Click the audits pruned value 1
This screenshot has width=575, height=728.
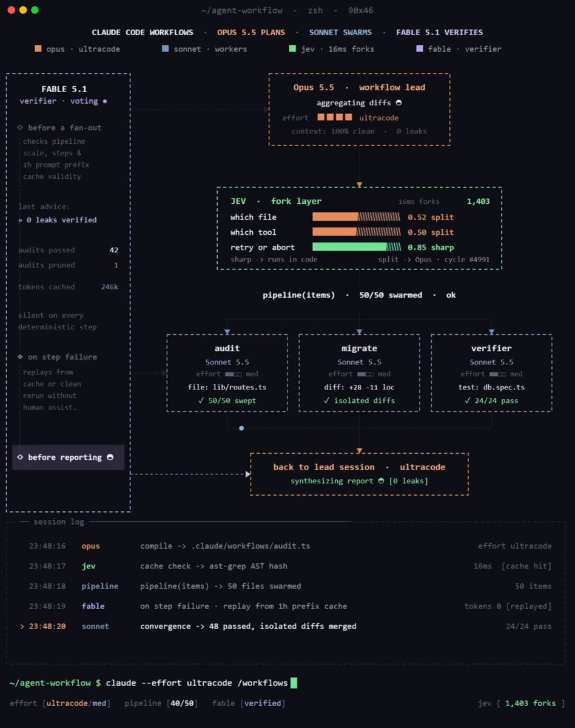pyautogui.click(x=116, y=265)
